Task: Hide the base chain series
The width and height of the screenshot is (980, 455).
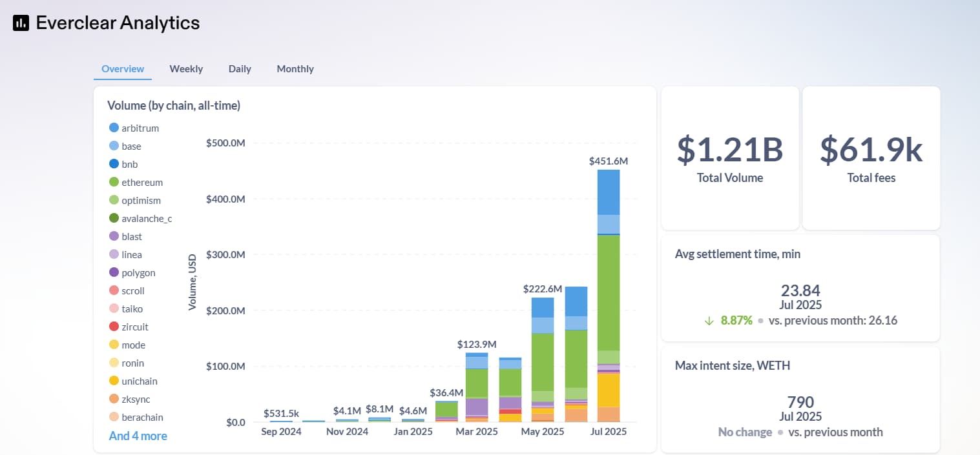Action: click(x=131, y=147)
